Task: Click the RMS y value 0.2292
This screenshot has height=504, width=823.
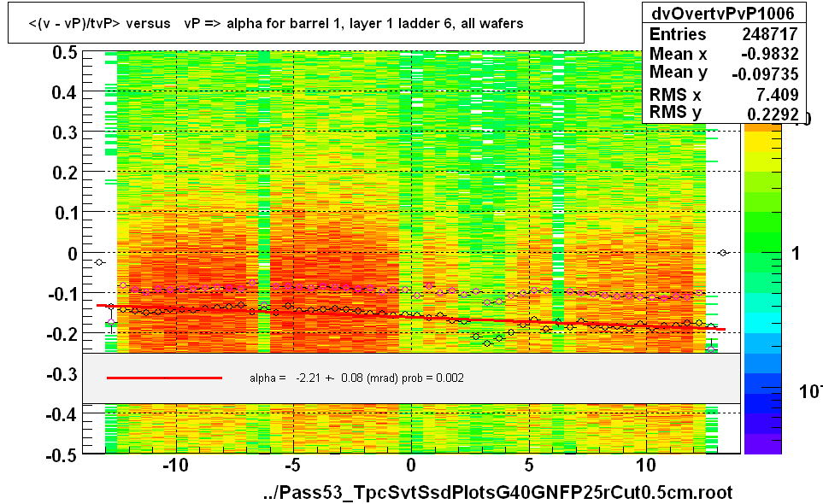Action: [x=773, y=114]
